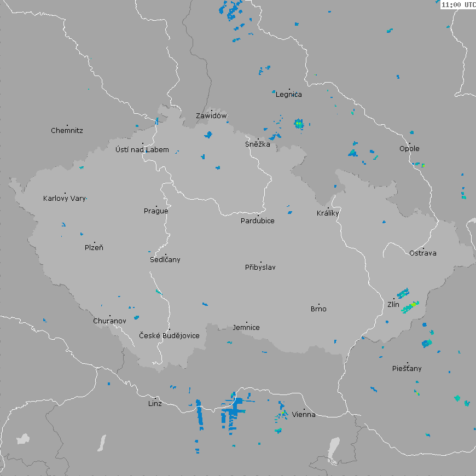Select the Přibyslav location label
476x476 pixels.
pos(260,268)
